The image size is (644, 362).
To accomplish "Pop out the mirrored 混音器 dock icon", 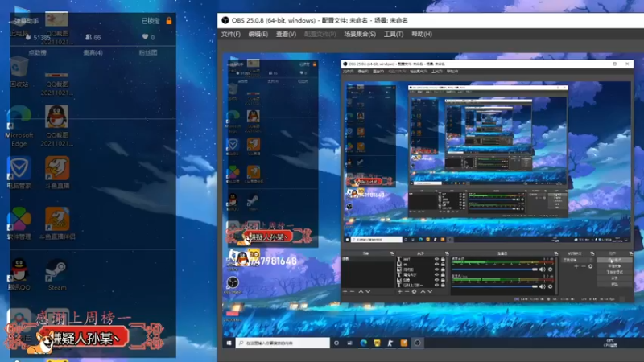I will 555,253.
